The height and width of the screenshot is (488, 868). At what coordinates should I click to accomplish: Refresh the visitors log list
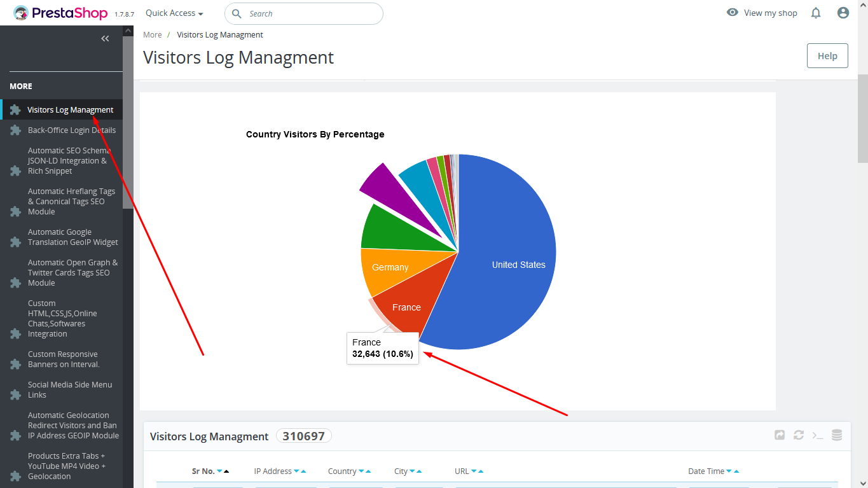click(799, 435)
